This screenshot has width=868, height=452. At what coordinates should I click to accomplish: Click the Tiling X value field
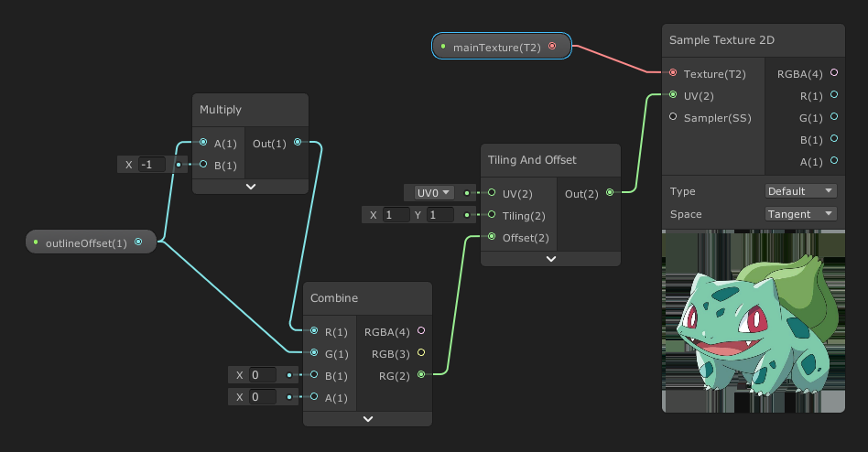tap(396, 215)
